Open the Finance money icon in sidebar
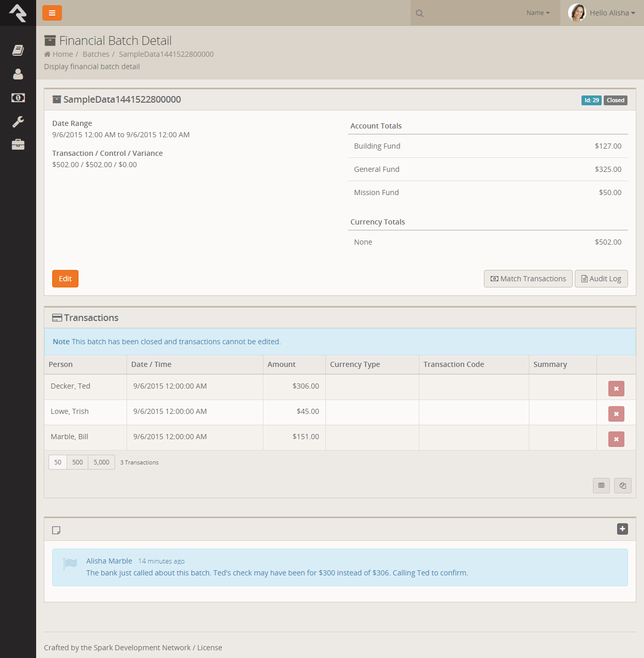The width and height of the screenshot is (644, 658). pyautogui.click(x=18, y=98)
